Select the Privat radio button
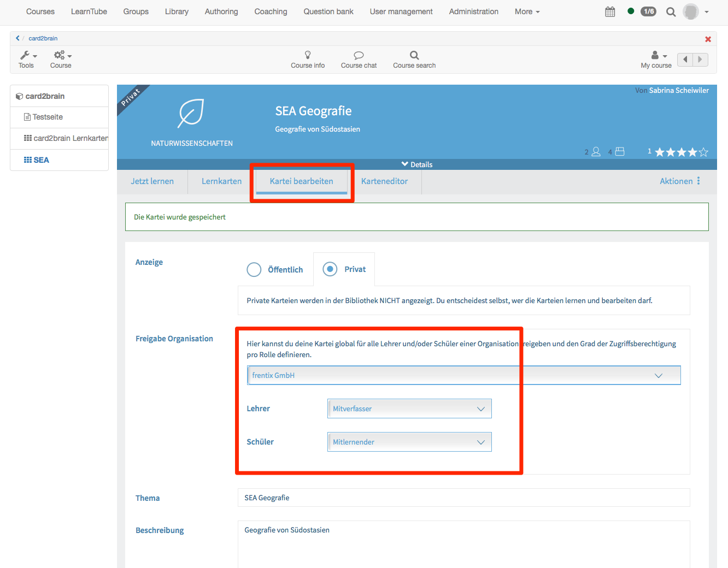 [330, 269]
